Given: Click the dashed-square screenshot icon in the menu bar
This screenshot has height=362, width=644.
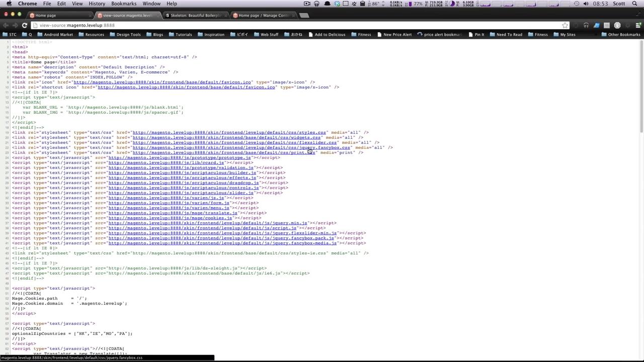Looking at the screenshot, I should click(345, 4).
